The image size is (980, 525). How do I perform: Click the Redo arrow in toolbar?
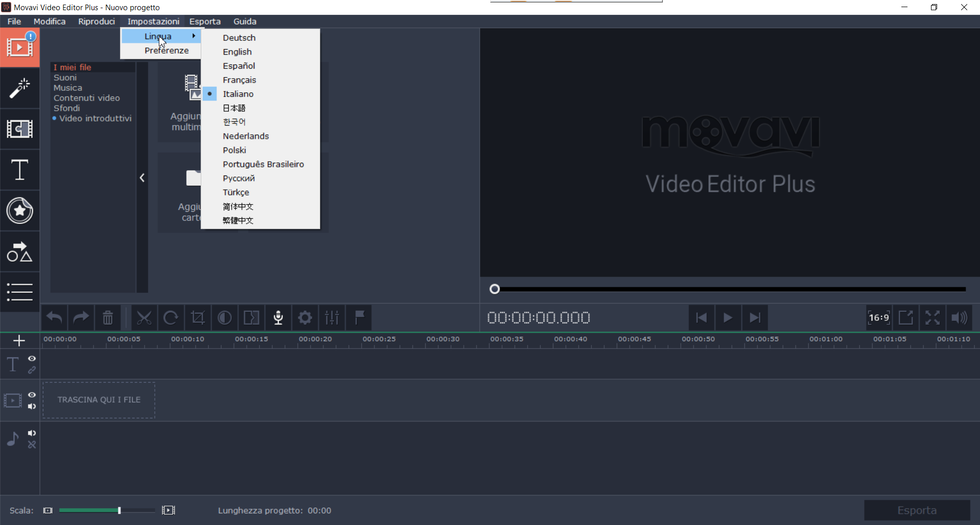coord(81,318)
